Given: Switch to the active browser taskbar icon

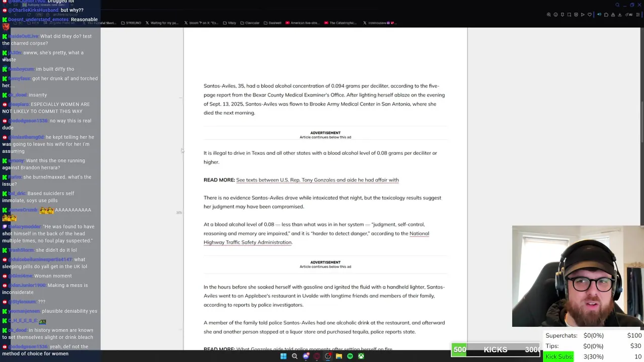Looking at the screenshot, I should pyautogui.click(x=328, y=356).
